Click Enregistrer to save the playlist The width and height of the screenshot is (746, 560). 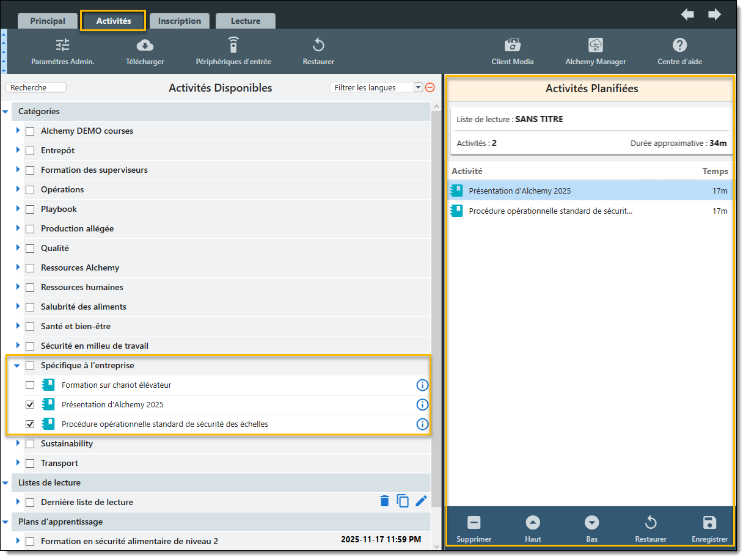709,529
